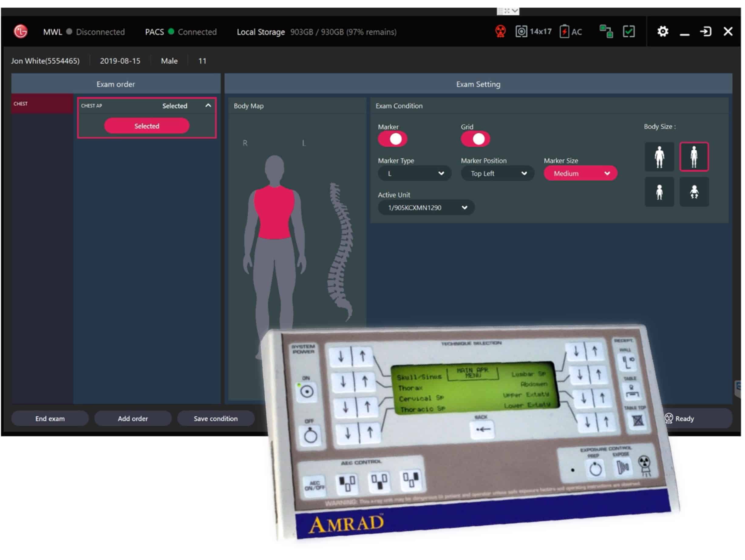The image size is (745, 560).
Task: Click Thorax on the AMRAD display
Action: 410,388
